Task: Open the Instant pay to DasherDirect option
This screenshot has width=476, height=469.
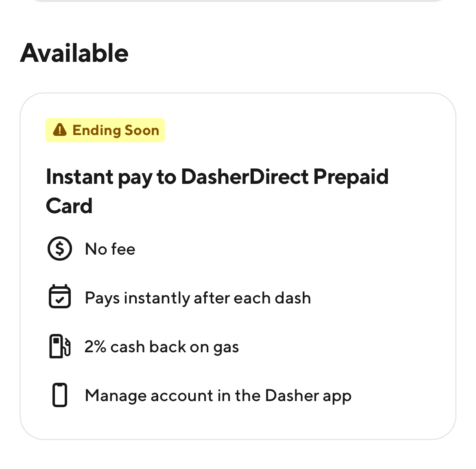Action: 217,191
